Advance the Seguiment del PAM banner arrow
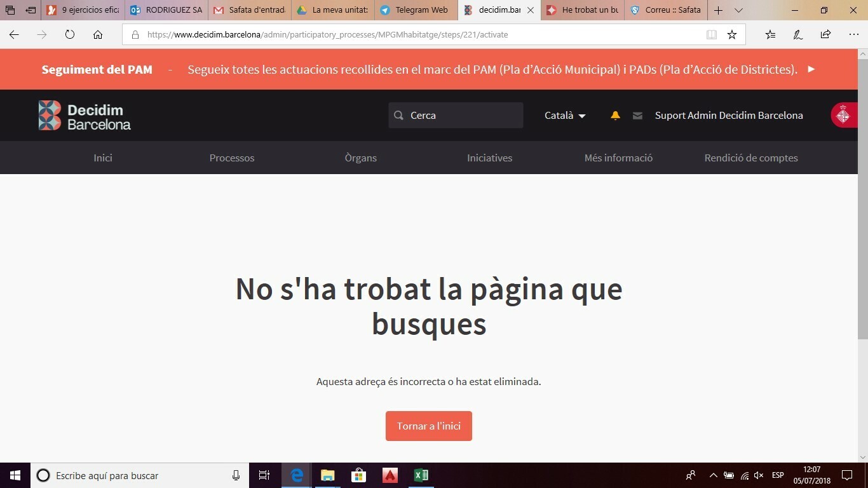This screenshot has width=868, height=488. (x=811, y=69)
